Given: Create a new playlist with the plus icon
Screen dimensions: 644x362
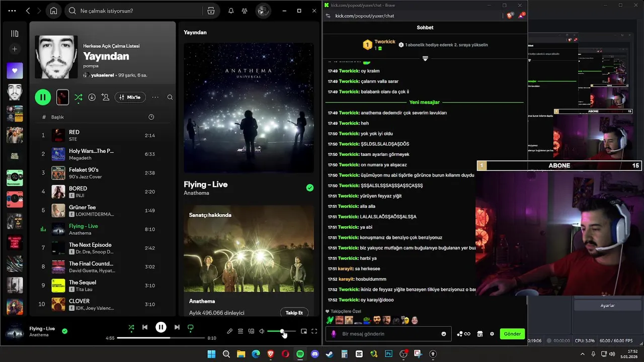Looking at the screenshot, I should coord(15,49).
